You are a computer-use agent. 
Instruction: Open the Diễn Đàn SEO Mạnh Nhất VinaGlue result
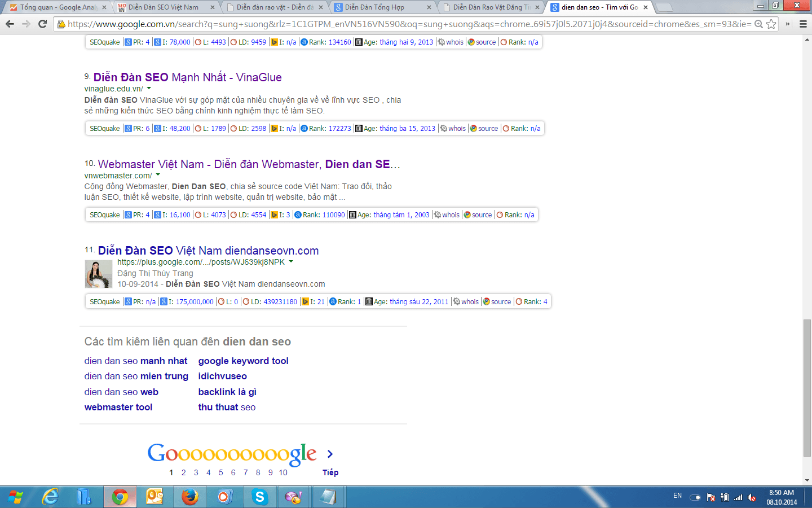point(187,77)
